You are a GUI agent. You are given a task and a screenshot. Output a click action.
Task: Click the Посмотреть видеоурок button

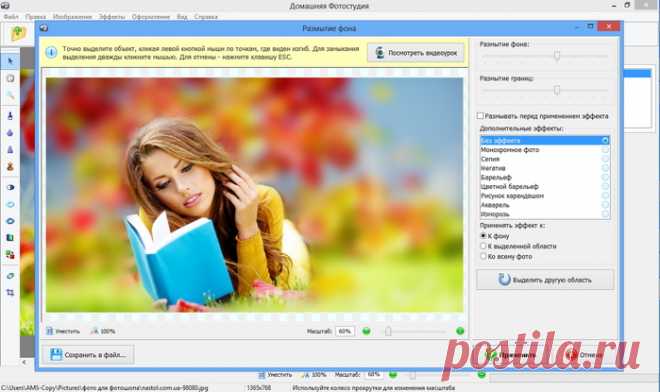click(x=416, y=53)
